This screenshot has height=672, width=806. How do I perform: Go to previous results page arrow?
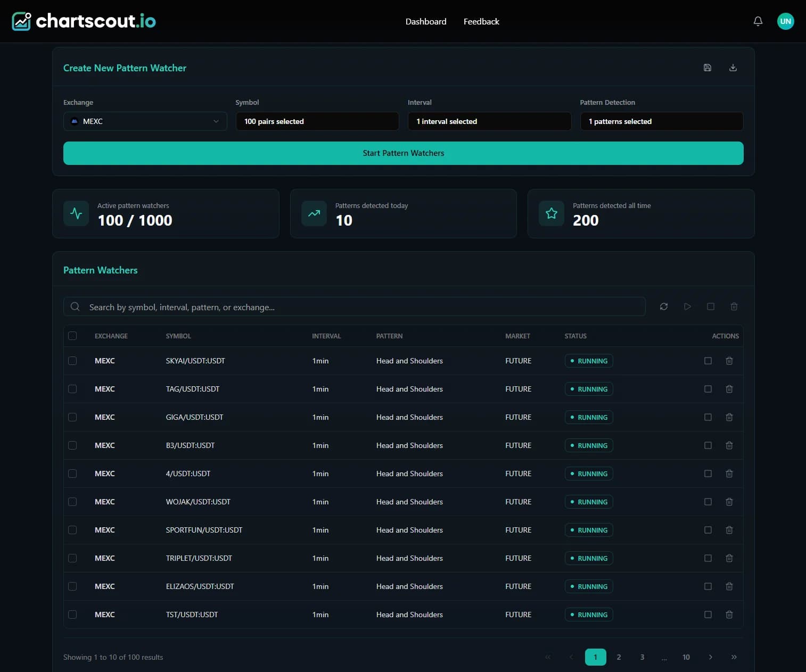(x=571, y=657)
